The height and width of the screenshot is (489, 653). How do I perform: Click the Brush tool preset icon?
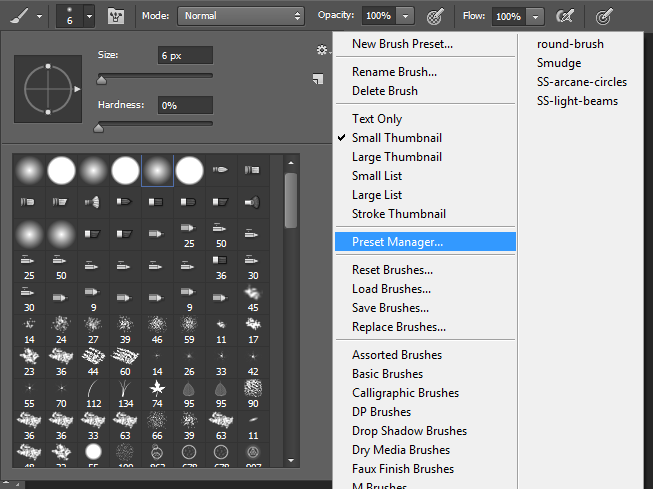(20, 16)
